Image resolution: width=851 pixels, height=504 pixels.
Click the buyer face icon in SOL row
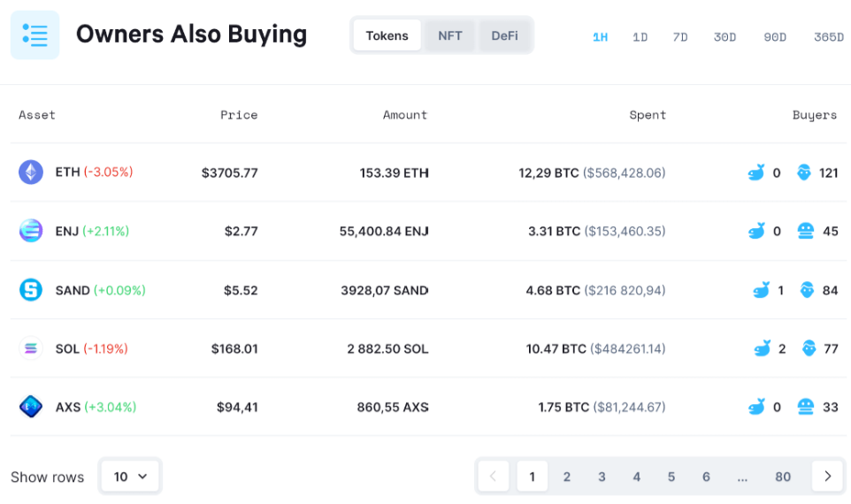click(x=809, y=348)
